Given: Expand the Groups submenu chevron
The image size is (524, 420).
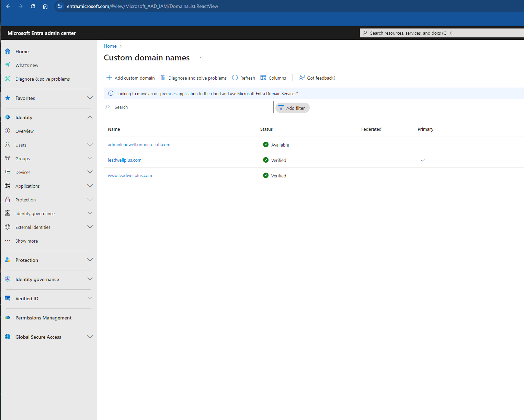Looking at the screenshot, I should [90, 158].
